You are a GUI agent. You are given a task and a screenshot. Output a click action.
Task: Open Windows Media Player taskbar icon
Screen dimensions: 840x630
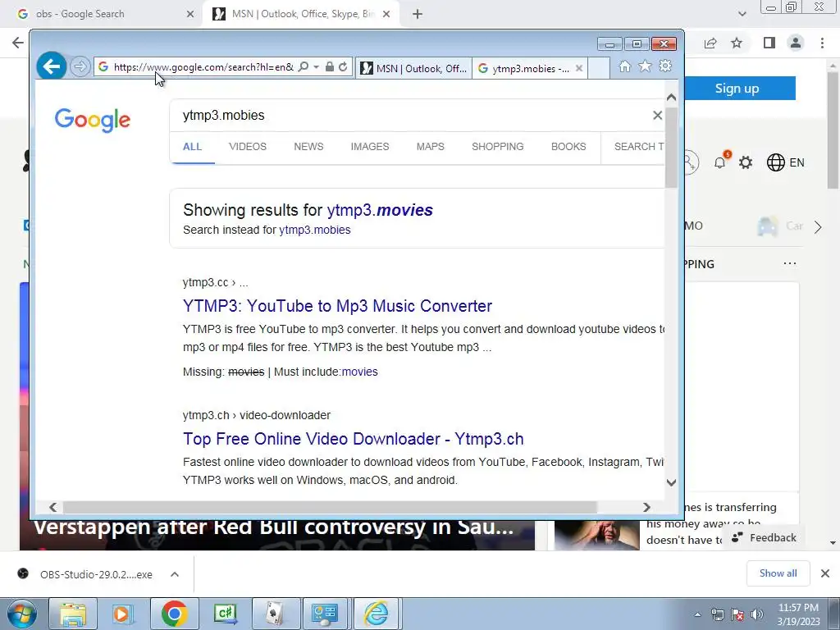tap(123, 614)
